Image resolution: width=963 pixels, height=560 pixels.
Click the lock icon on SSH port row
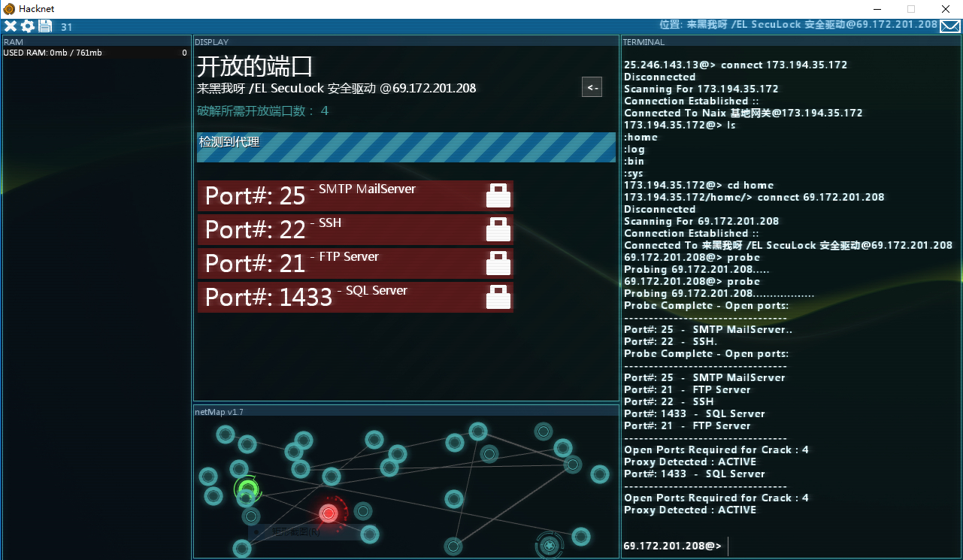pyautogui.click(x=498, y=229)
